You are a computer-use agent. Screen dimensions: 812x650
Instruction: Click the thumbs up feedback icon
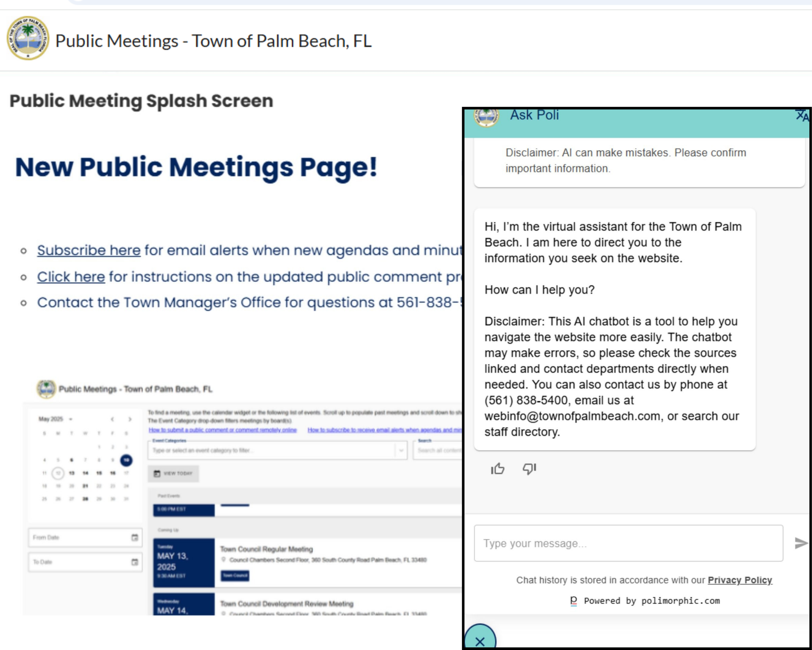[497, 468]
